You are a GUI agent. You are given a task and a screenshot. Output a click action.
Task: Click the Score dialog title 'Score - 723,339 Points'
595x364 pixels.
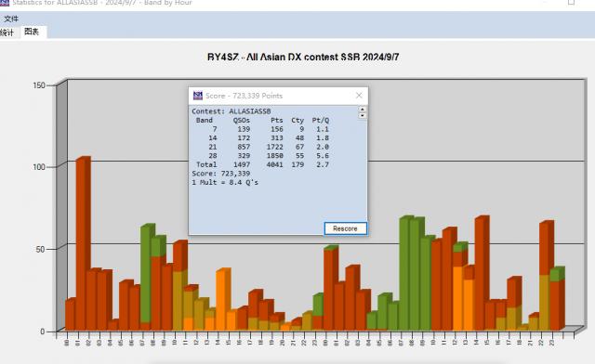pyautogui.click(x=244, y=96)
